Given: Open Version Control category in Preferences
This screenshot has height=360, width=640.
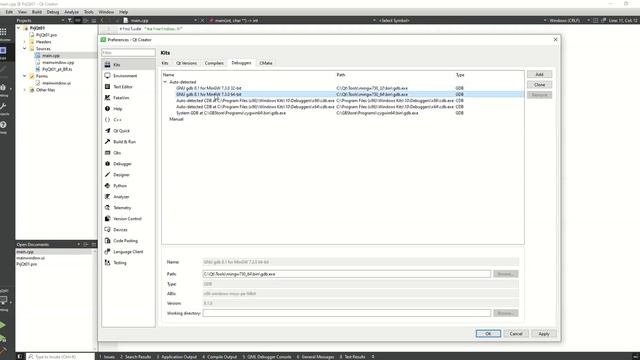Looking at the screenshot, I should click(x=128, y=219).
